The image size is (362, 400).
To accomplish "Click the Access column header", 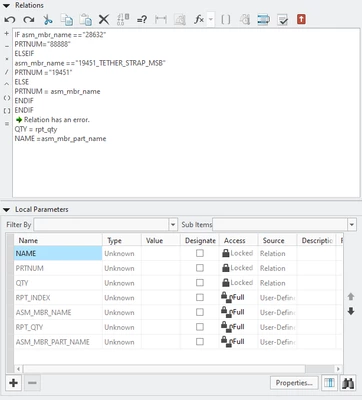I will pos(238,240).
